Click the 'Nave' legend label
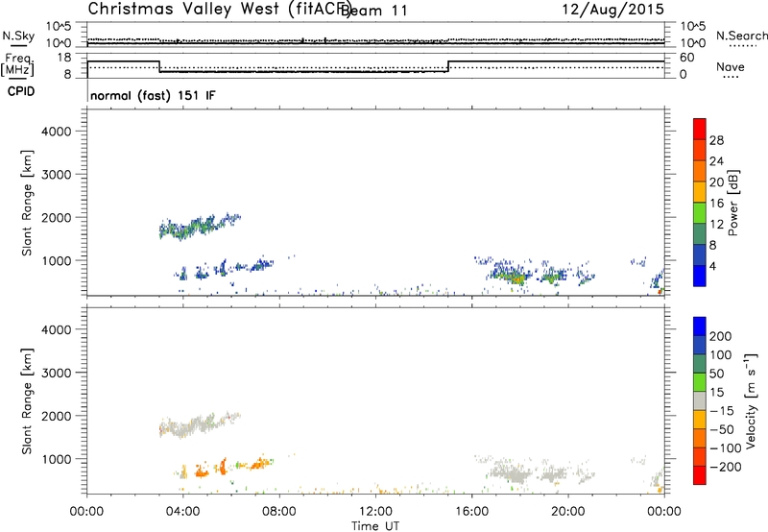The width and height of the screenshot is (768, 532). click(x=731, y=66)
